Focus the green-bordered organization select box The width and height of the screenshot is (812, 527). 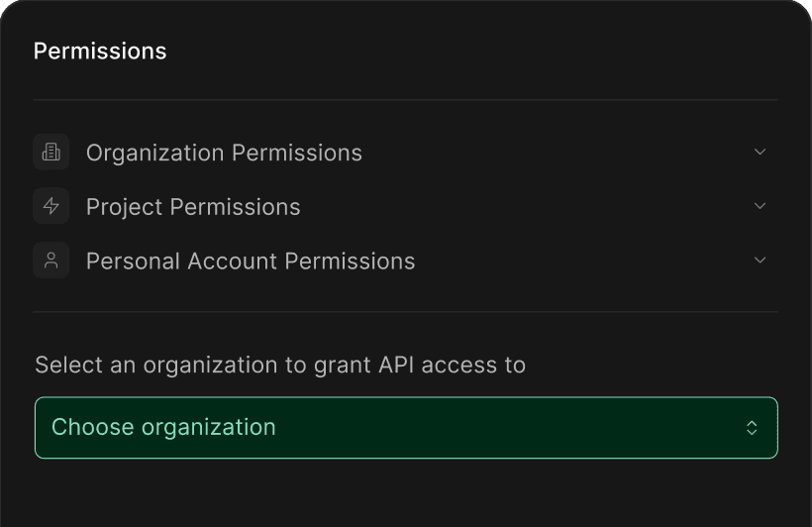(x=406, y=428)
